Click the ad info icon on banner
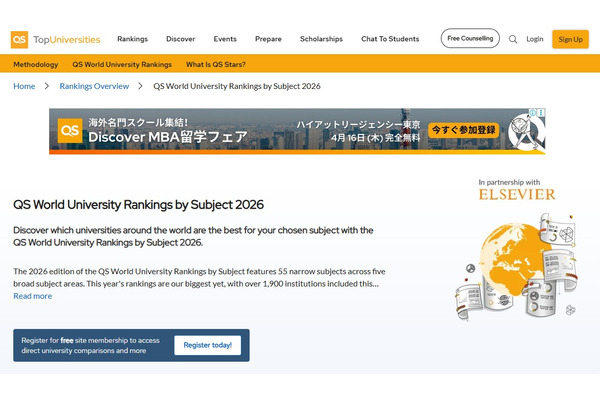Viewport: 600px width, 400px height. coord(532,113)
